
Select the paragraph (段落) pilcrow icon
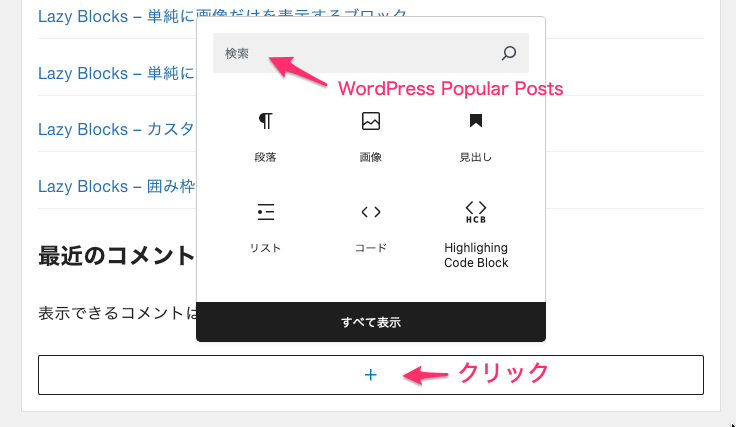265,121
